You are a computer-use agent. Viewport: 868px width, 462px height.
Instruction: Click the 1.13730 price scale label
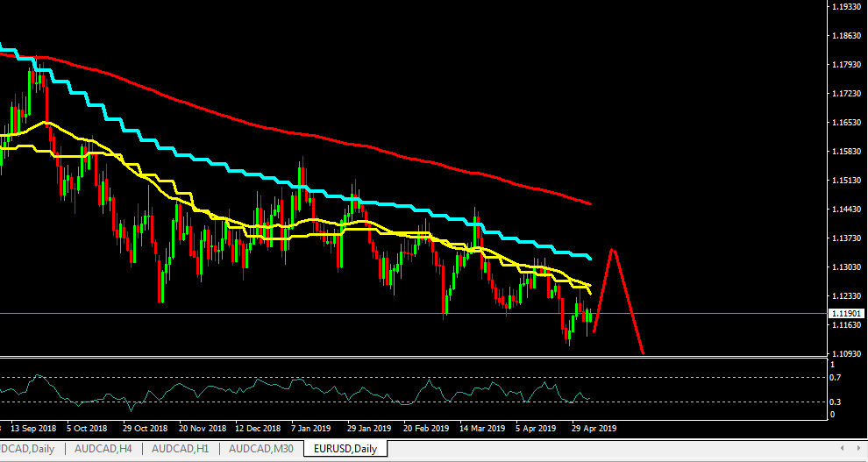(846, 238)
